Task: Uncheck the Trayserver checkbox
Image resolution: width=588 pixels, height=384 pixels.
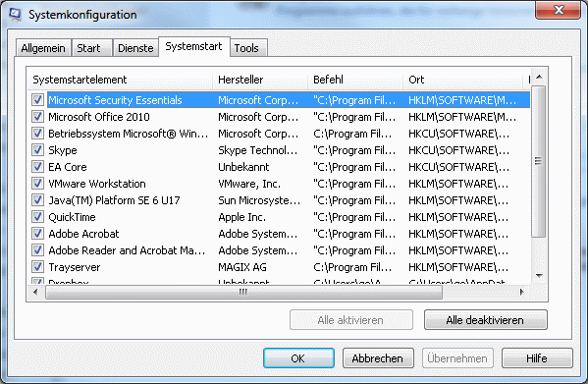Action: pyautogui.click(x=37, y=267)
